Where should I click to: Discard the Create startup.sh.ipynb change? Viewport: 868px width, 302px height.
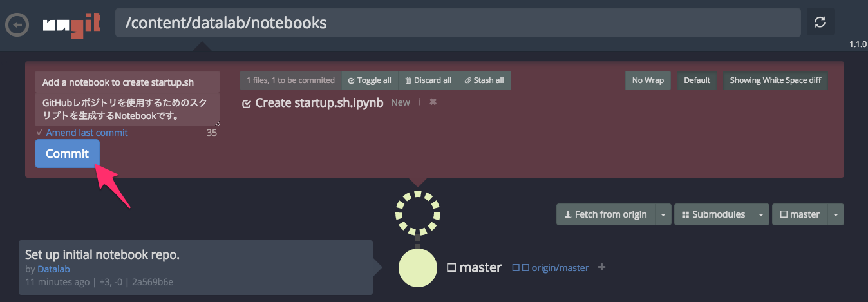[433, 102]
